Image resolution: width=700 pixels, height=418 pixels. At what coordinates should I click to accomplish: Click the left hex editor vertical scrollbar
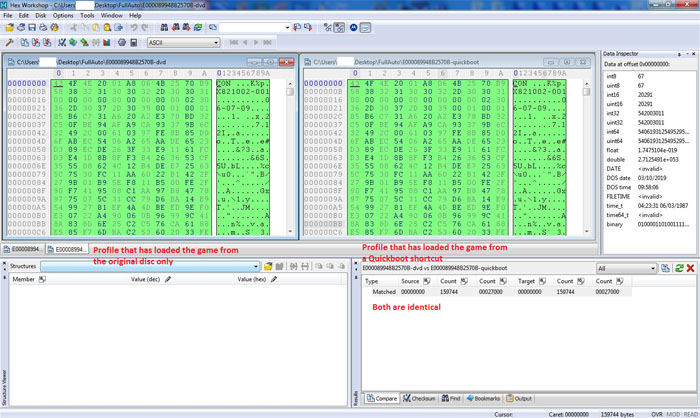[x=291, y=150]
